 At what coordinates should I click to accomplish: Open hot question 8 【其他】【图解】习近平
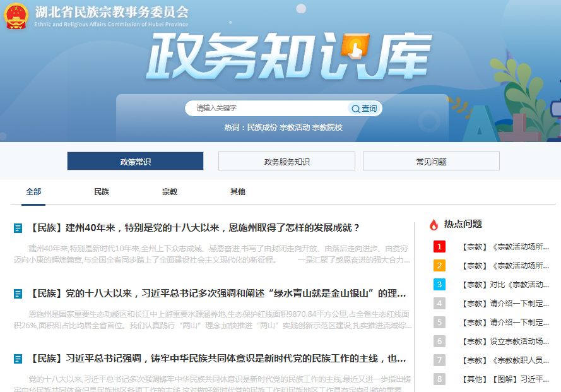505,379
